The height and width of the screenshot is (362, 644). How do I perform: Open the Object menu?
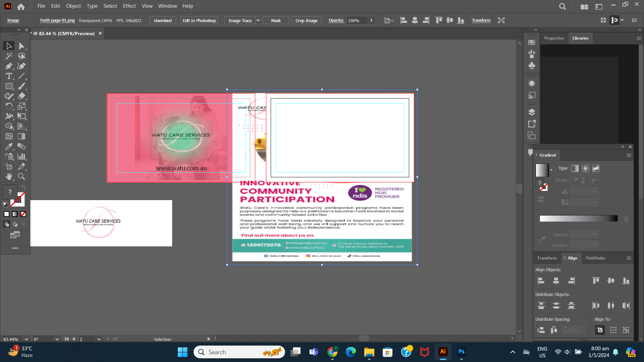(x=73, y=6)
